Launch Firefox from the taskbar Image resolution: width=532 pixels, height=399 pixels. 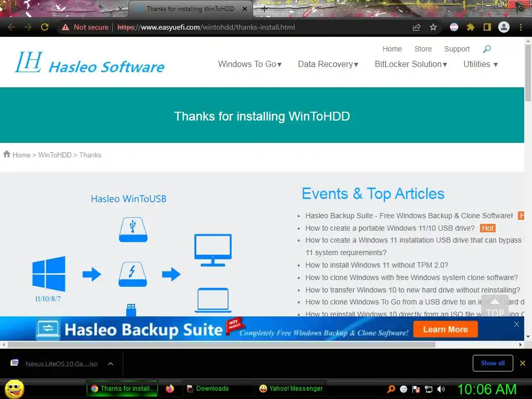click(x=170, y=389)
